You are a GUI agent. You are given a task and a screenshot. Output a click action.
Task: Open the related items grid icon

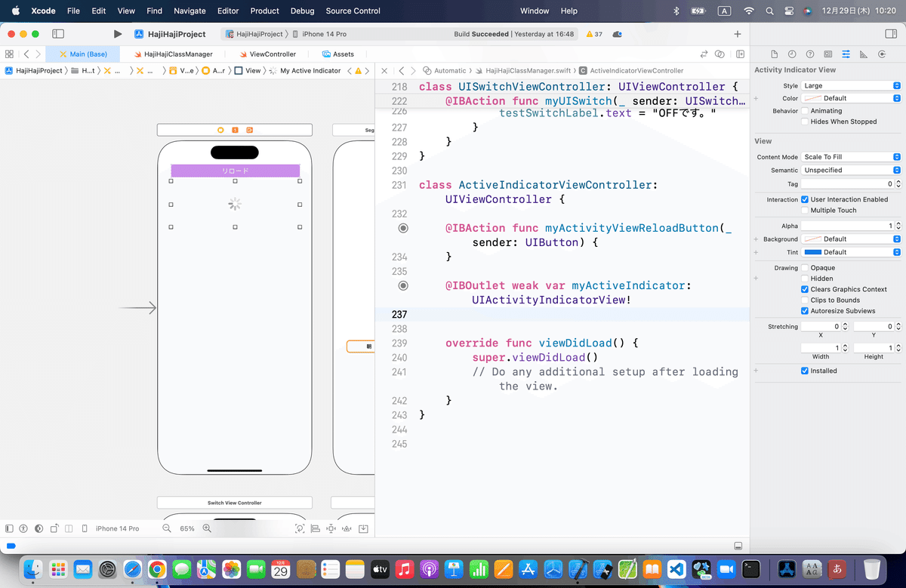coord(9,54)
